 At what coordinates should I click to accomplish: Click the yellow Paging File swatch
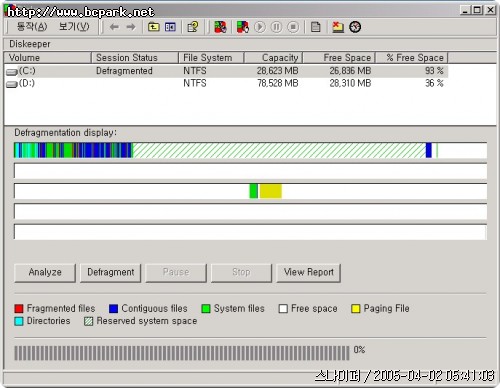[x=356, y=309]
